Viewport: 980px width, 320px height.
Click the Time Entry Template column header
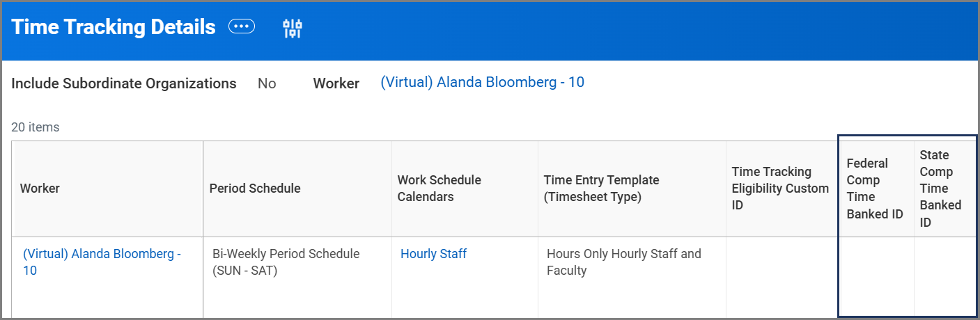click(x=601, y=189)
